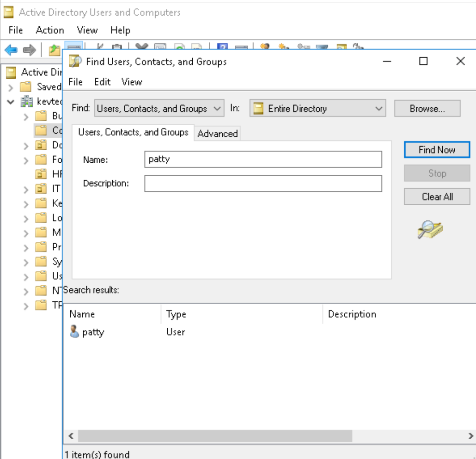Click the Find Now button

(437, 150)
